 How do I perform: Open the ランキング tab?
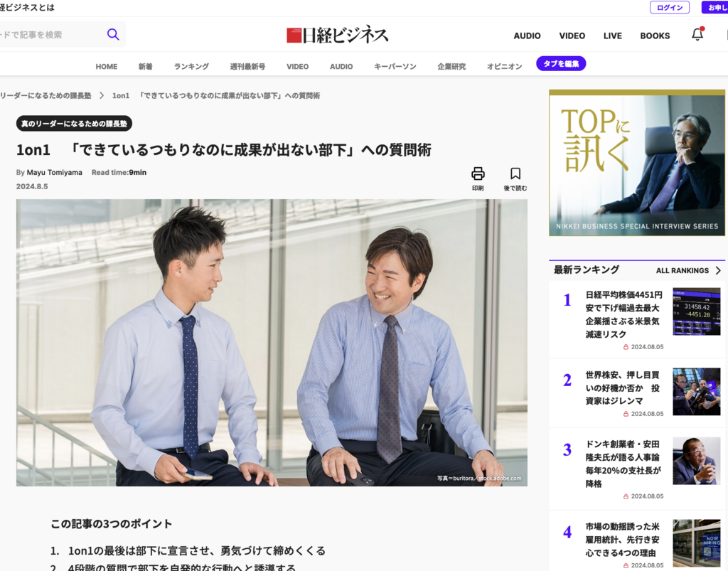point(191,66)
